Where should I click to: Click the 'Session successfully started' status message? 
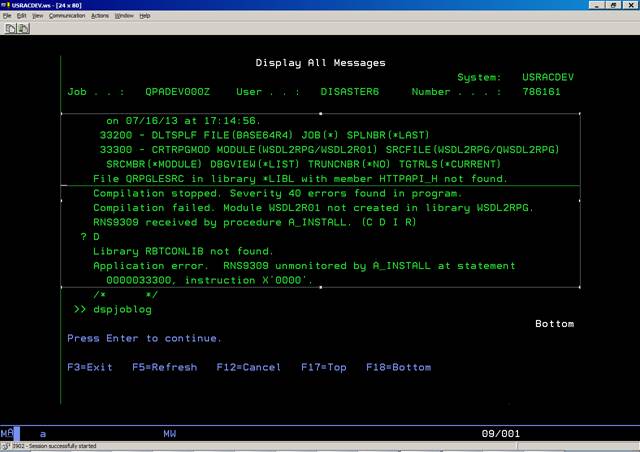[x=55, y=446]
